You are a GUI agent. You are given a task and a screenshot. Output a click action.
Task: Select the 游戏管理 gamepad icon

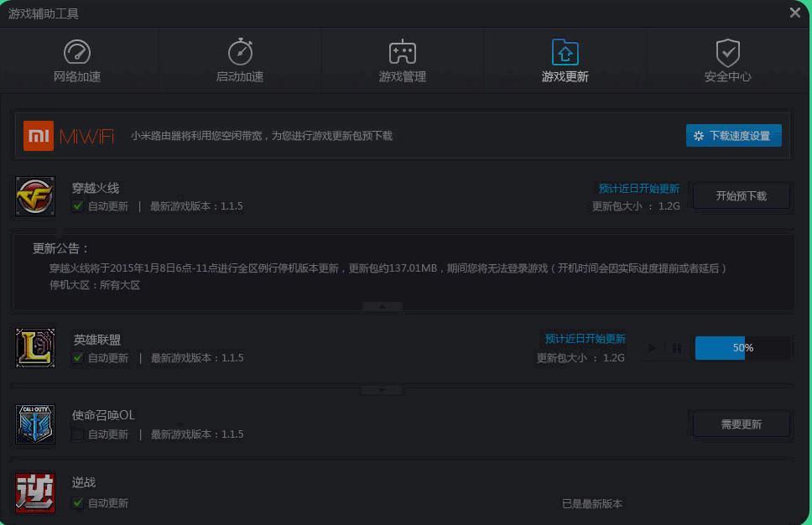[403, 52]
